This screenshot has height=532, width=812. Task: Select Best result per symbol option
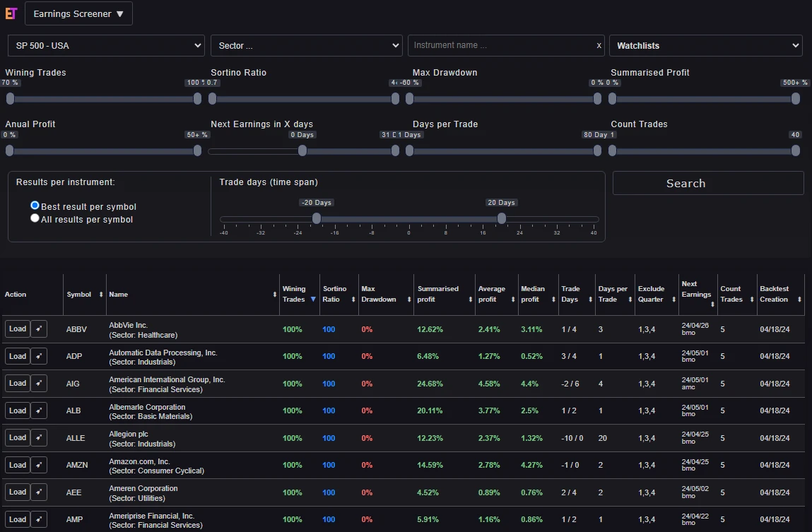[x=35, y=206]
